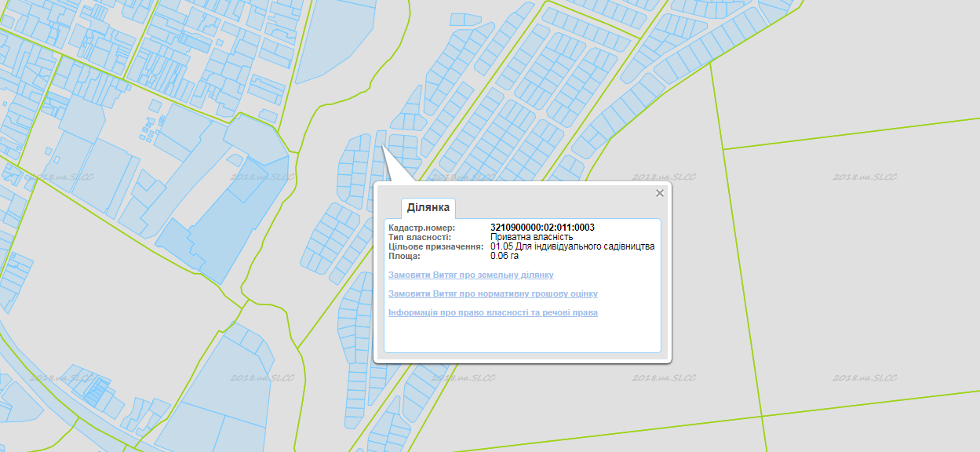This screenshot has height=452, width=980.
Task: Click the Цільове призначення: field label
Action: pyautogui.click(x=435, y=246)
